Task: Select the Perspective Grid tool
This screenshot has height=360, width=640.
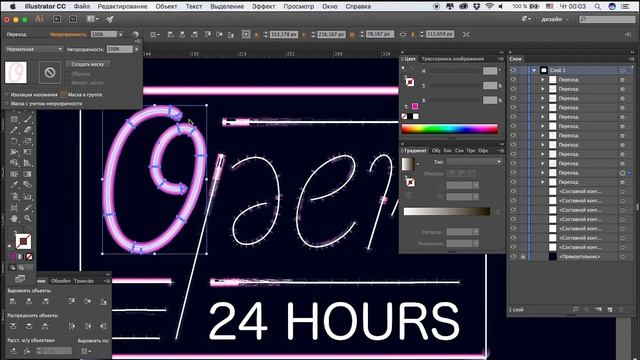Action: (28, 163)
